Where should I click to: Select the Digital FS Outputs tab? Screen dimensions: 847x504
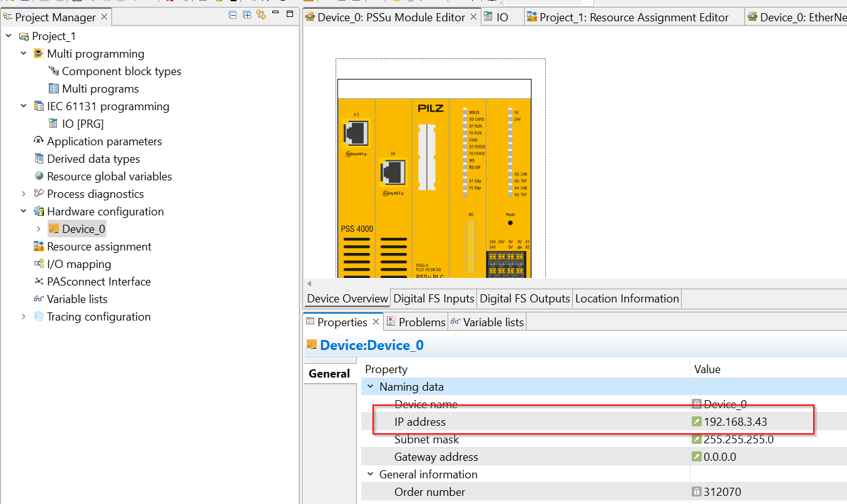tap(525, 299)
